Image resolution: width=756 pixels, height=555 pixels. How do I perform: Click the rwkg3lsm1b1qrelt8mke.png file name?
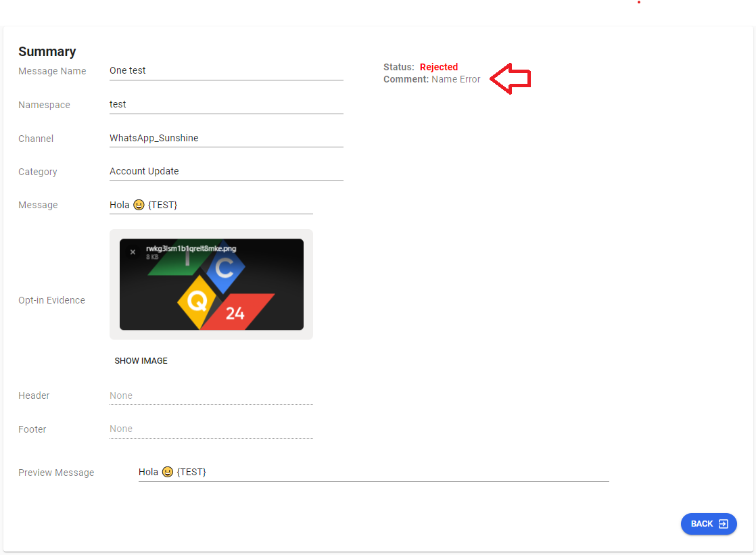click(x=191, y=248)
